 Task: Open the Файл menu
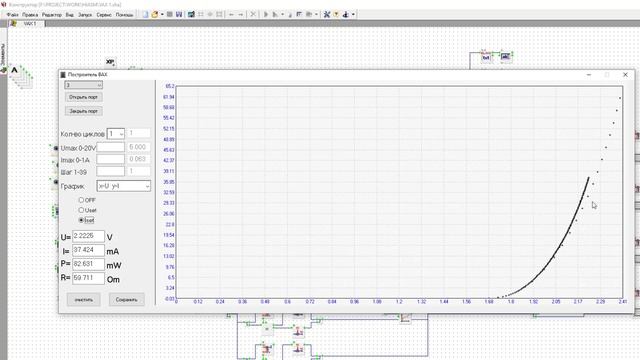coord(12,15)
